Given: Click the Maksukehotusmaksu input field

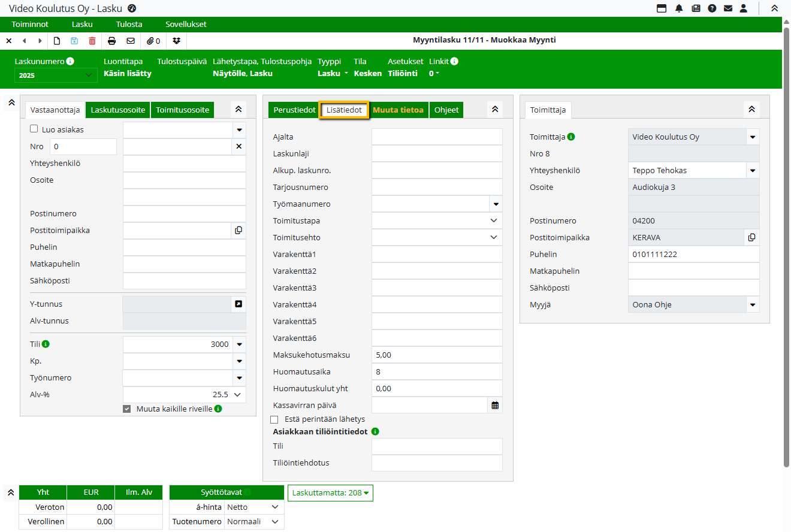Looking at the screenshot, I should 436,355.
